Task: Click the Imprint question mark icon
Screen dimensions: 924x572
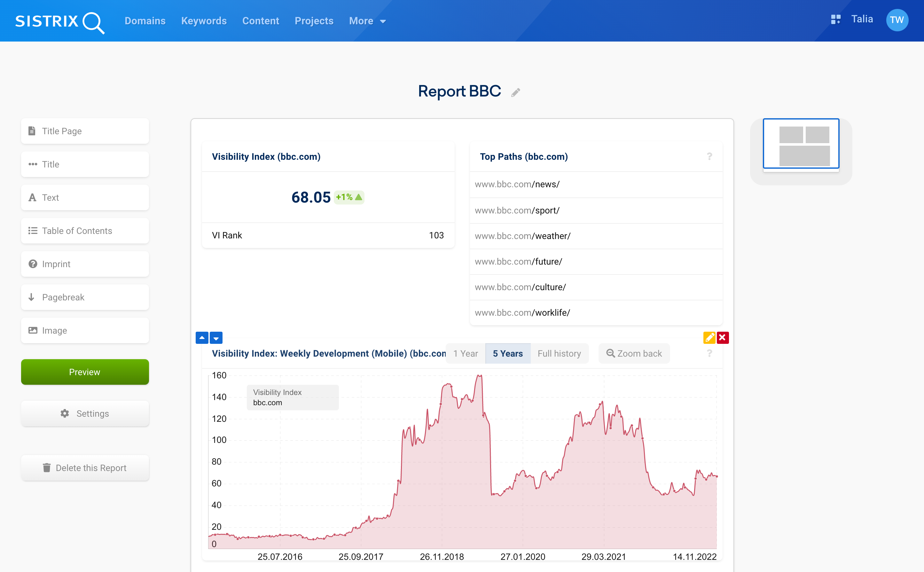Action: click(33, 264)
